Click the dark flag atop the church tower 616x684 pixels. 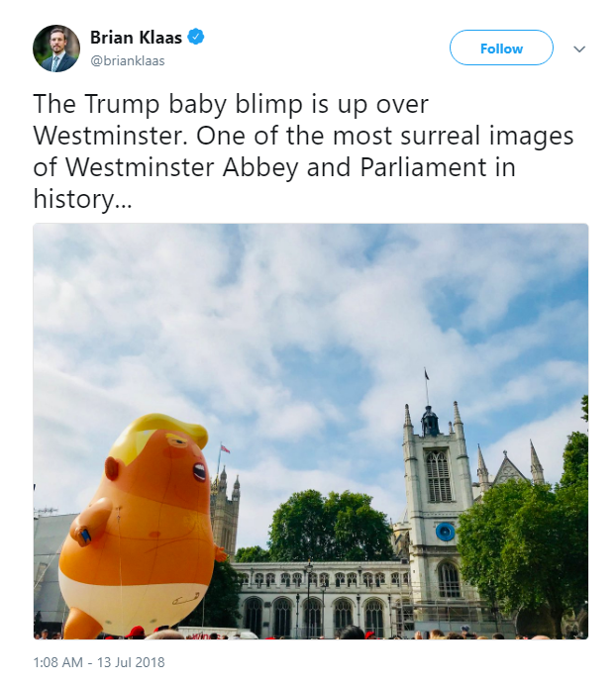coord(427,374)
